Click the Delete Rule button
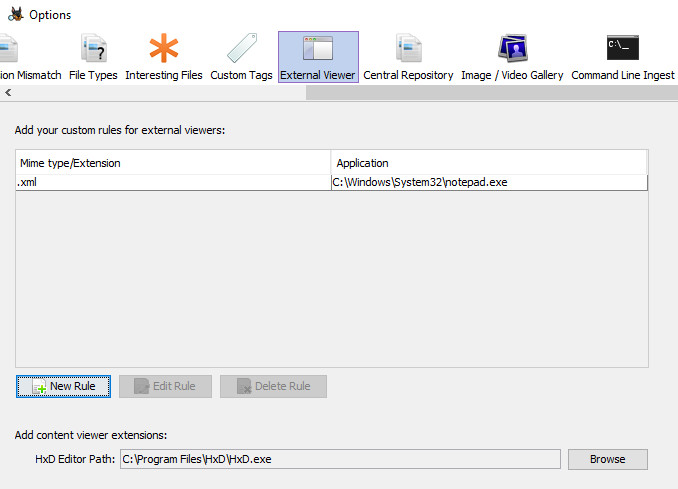Viewport: 678px width, 489px height. (x=273, y=386)
